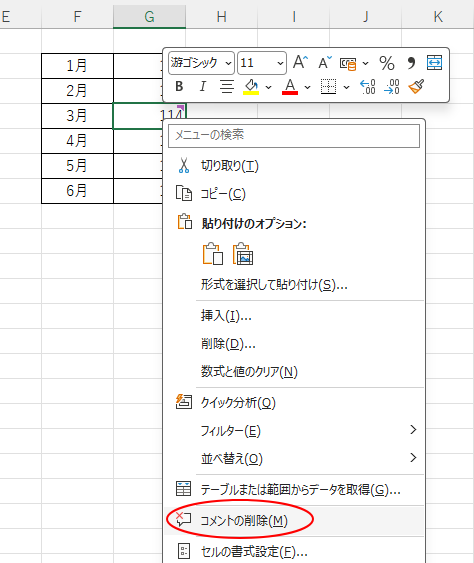Image resolution: width=474 pixels, height=563 pixels.
Task: Click the standard paste option icon
Action: point(213,254)
